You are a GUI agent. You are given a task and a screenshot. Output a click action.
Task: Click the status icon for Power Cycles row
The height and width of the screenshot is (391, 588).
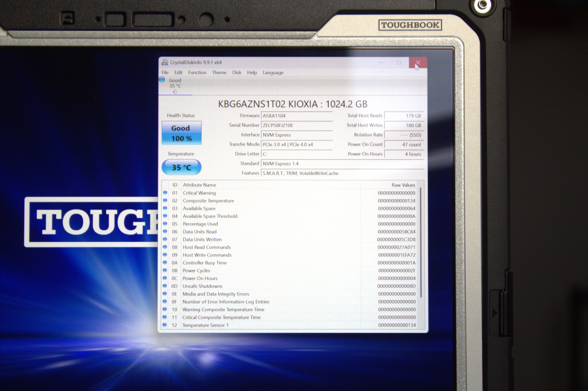[x=165, y=270]
